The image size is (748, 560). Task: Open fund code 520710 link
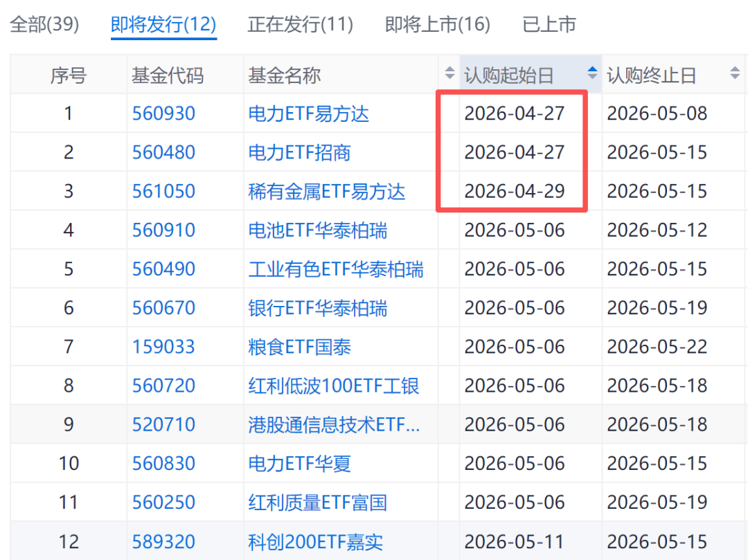click(x=163, y=424)
